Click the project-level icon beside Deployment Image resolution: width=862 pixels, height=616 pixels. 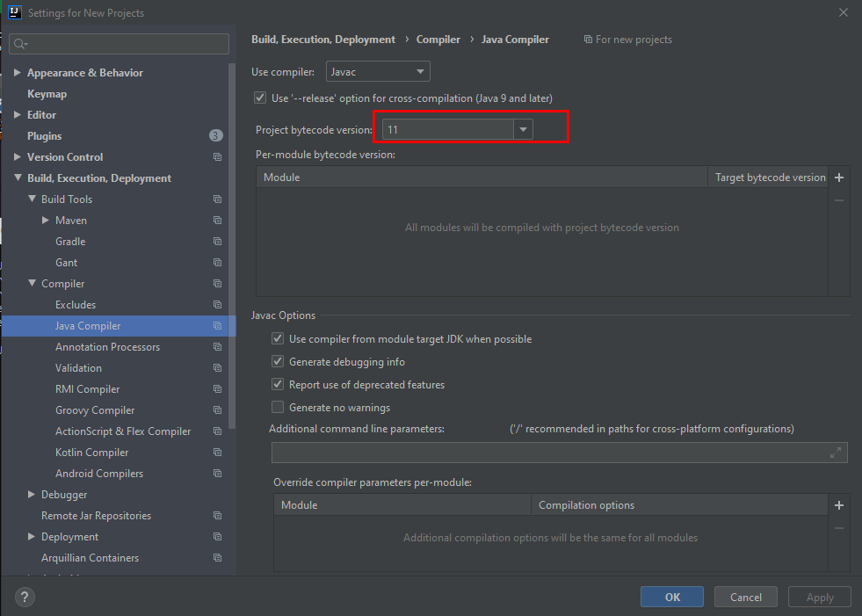(x=217, y=537)
